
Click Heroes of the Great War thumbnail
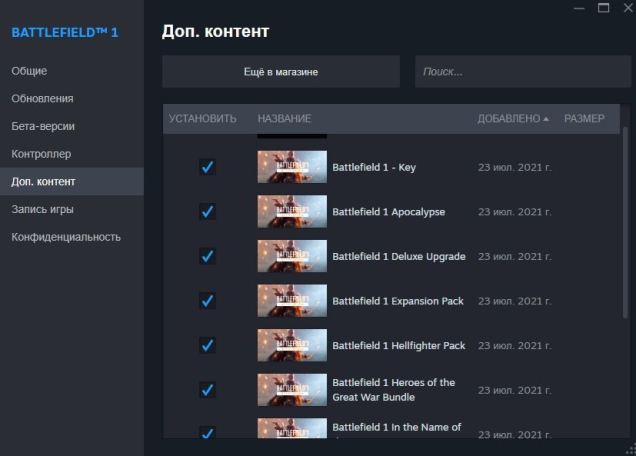coord(292,390)
